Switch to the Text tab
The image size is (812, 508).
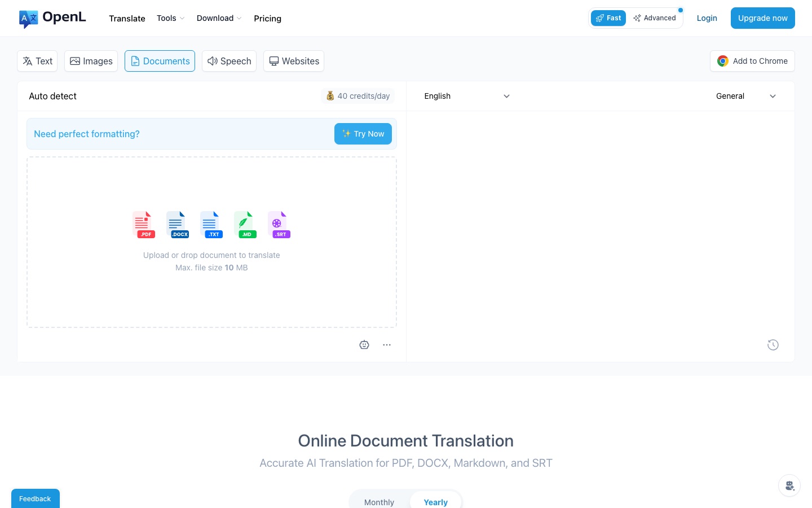pos(37,61)
